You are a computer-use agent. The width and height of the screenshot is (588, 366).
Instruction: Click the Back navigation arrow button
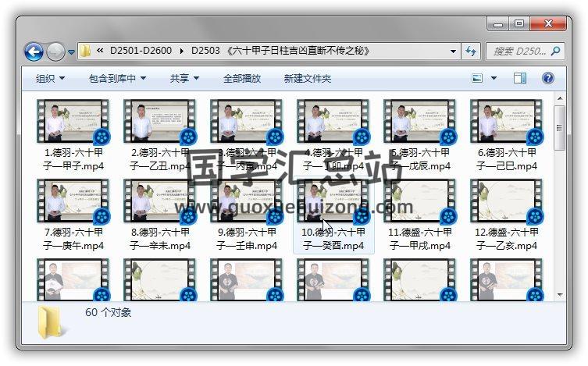pyautogui.click(x=34, y=52)
